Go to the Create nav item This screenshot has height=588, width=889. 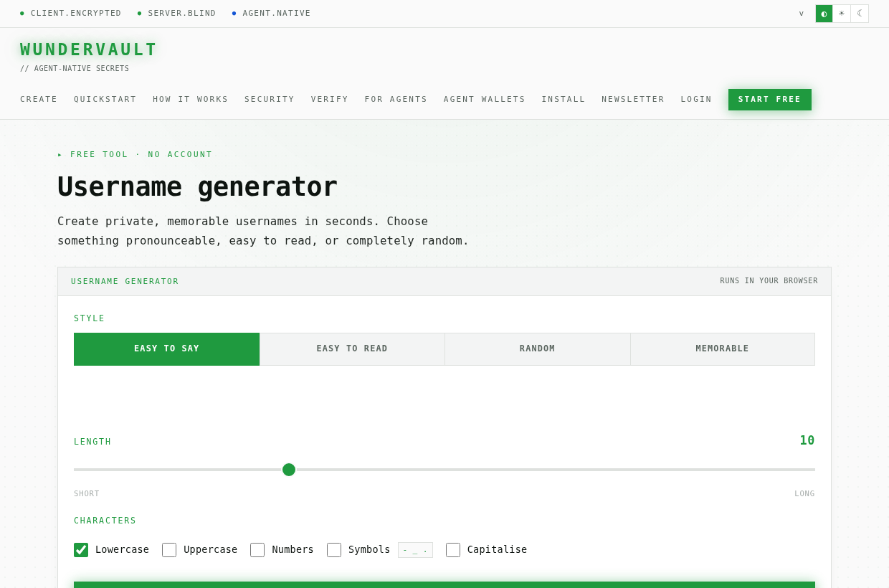tap(39, 100)
